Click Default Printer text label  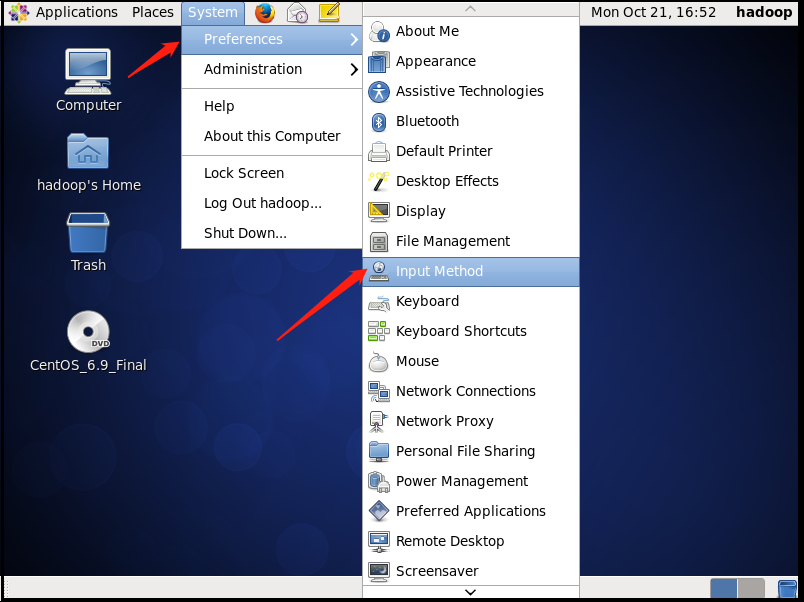tap(444, 151)
